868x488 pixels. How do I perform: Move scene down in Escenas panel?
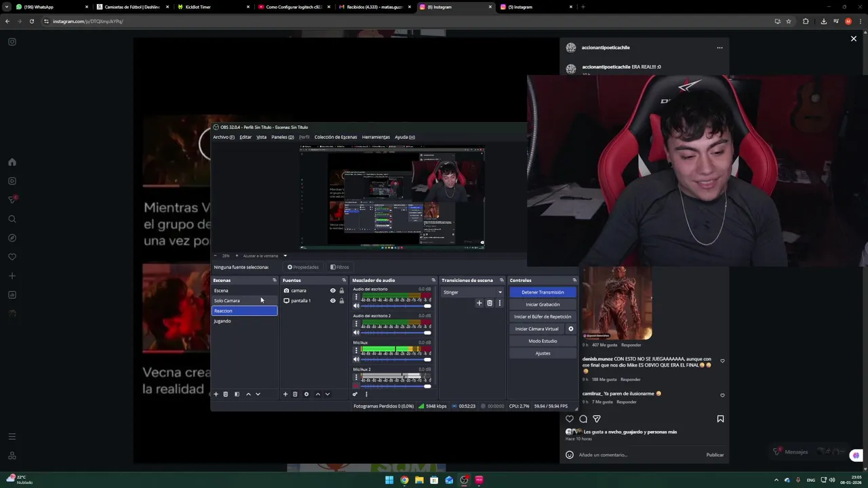coord(258,394)
